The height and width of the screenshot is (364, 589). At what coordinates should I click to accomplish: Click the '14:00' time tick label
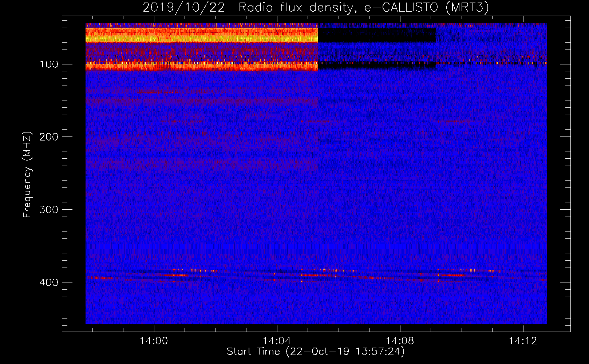click(x=154, y=341)
